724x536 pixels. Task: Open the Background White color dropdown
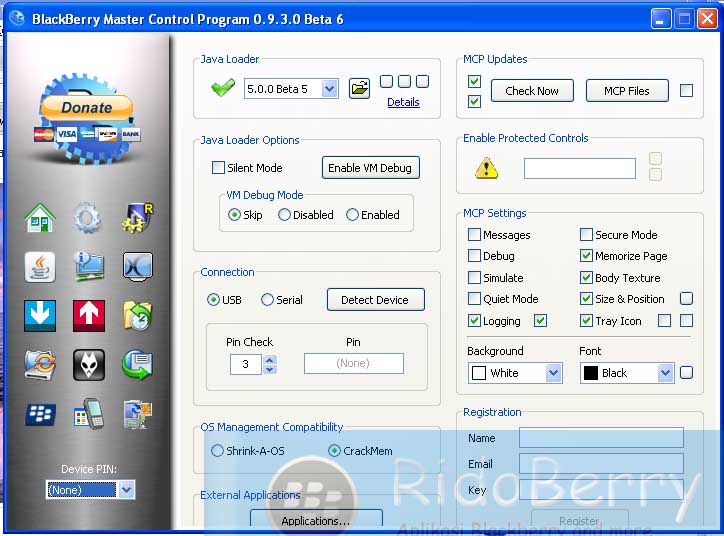tap(553, 373)
